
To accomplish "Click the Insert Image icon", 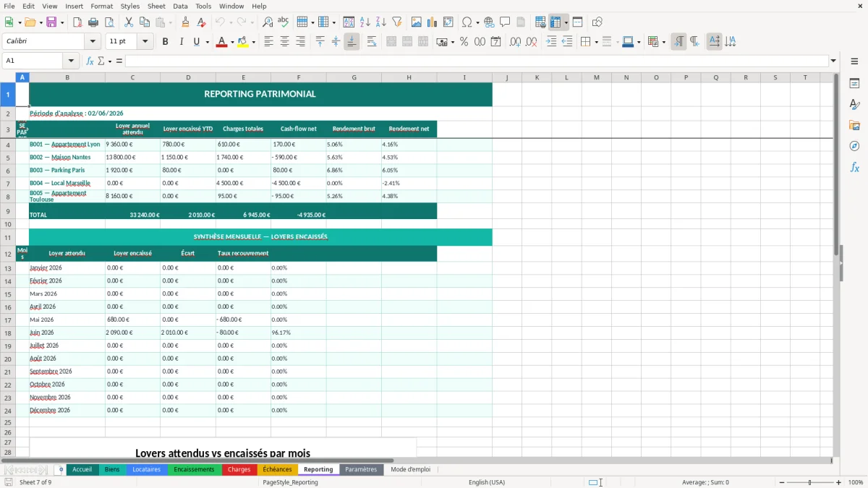I will click(x=417, y=22).
